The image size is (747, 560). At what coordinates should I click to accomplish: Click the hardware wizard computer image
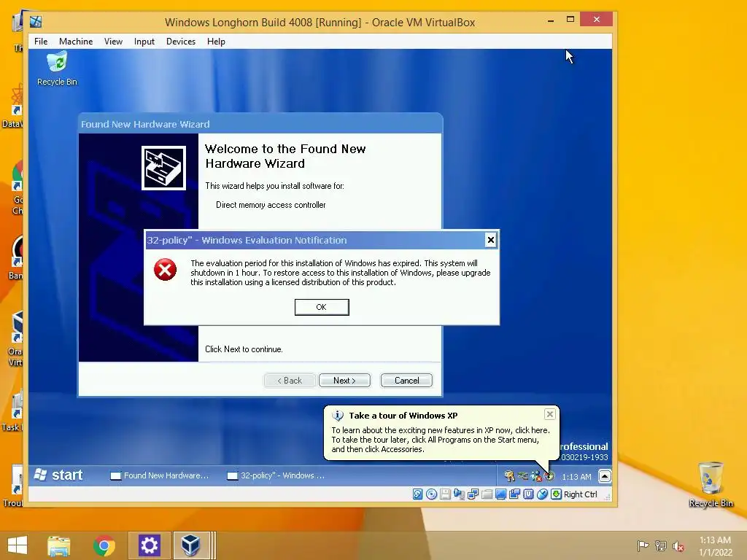pos(163,168)
